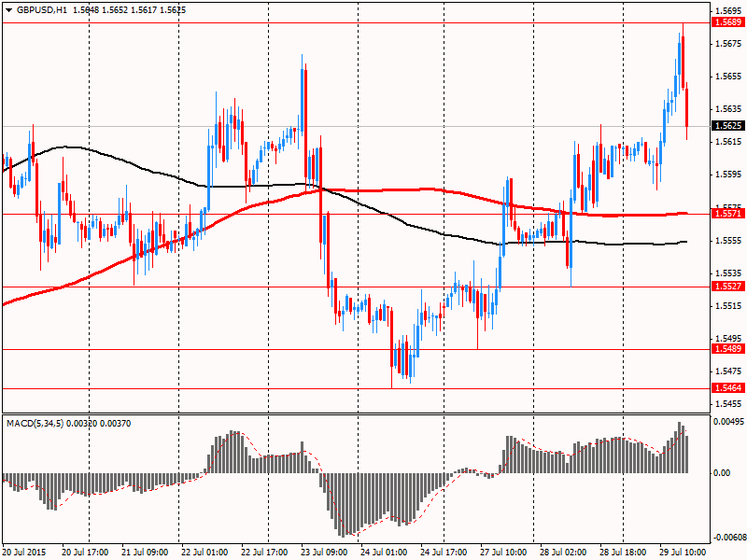Click the black 1.5625 current price label
The height and width of the screenshot is (560, 747).
pyautogui.click(x=726, y=125)
